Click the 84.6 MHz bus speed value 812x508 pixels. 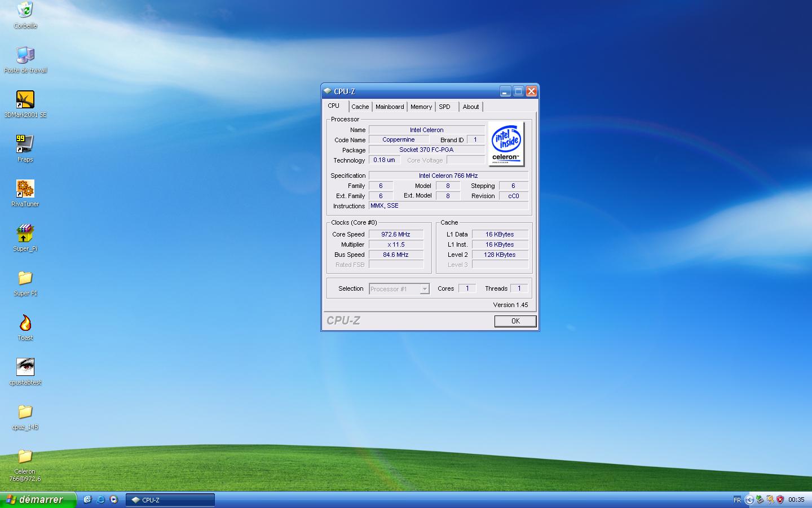[396, 255]
